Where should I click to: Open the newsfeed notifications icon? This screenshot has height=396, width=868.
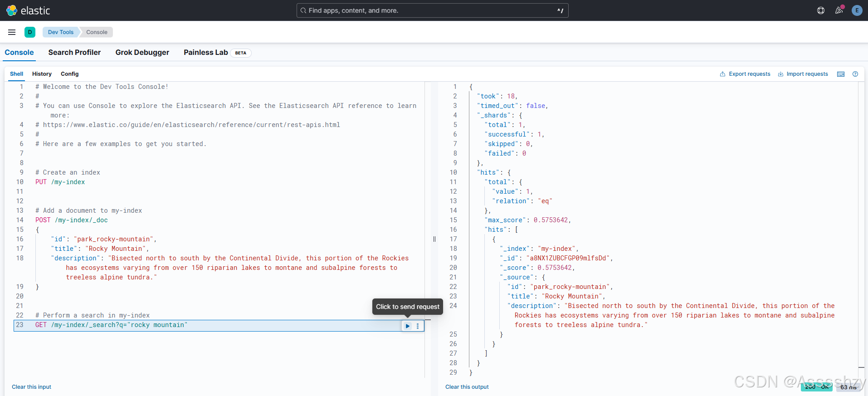(839, 10)
